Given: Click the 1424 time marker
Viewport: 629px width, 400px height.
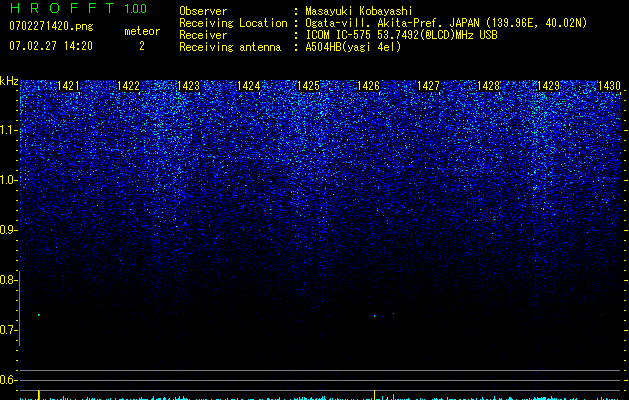Looking at the screenshot, I should (x=248, y=85).
